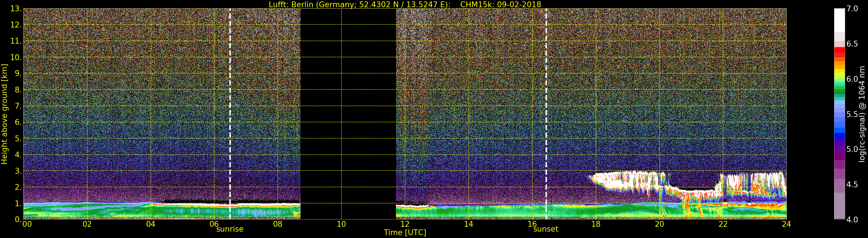Click the '20' time axis tick label
Viewport: 868px width, 238px height.
click(x=659, y=224)
